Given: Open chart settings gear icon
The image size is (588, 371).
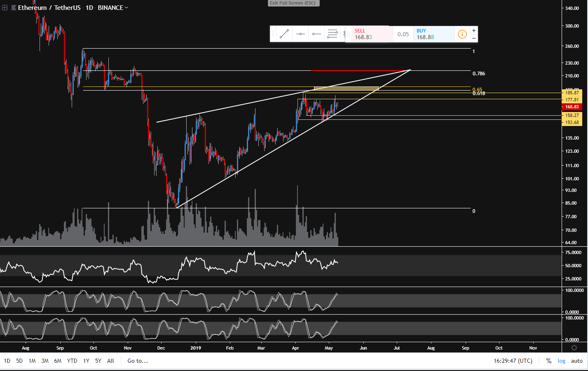Looking at the screenshot, I should pos(574,348).
